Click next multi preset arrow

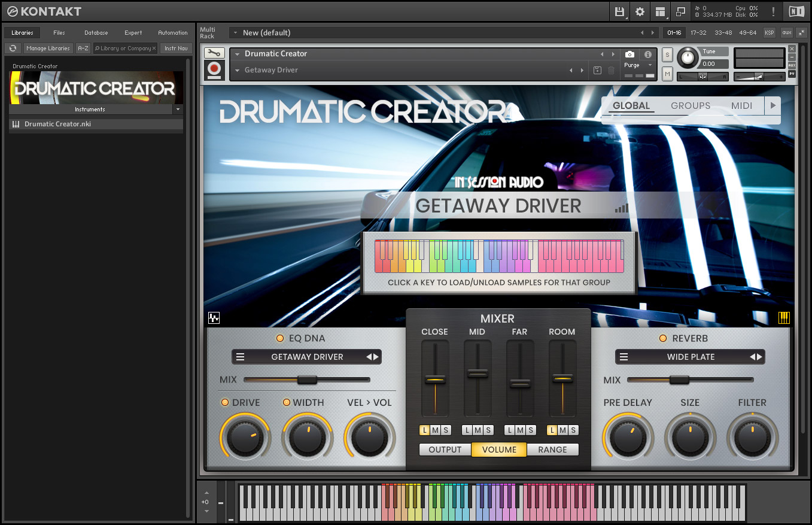tap(653, 32)
